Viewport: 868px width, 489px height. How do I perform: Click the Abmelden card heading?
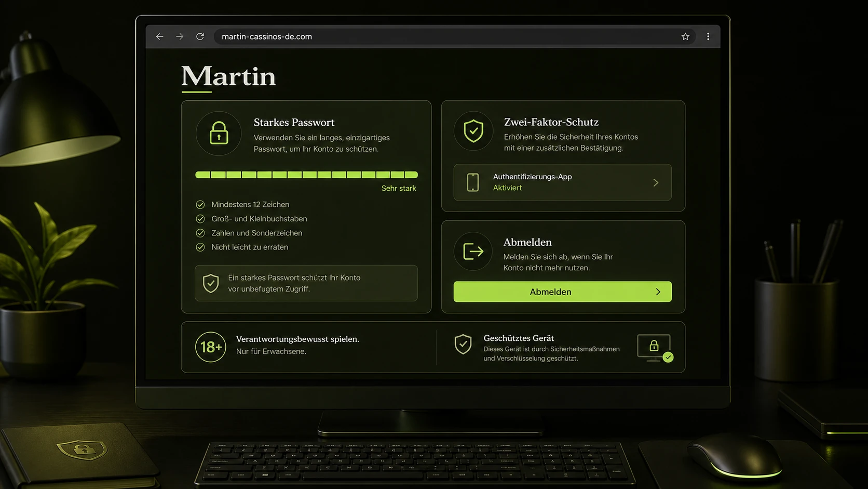[527, 242]
